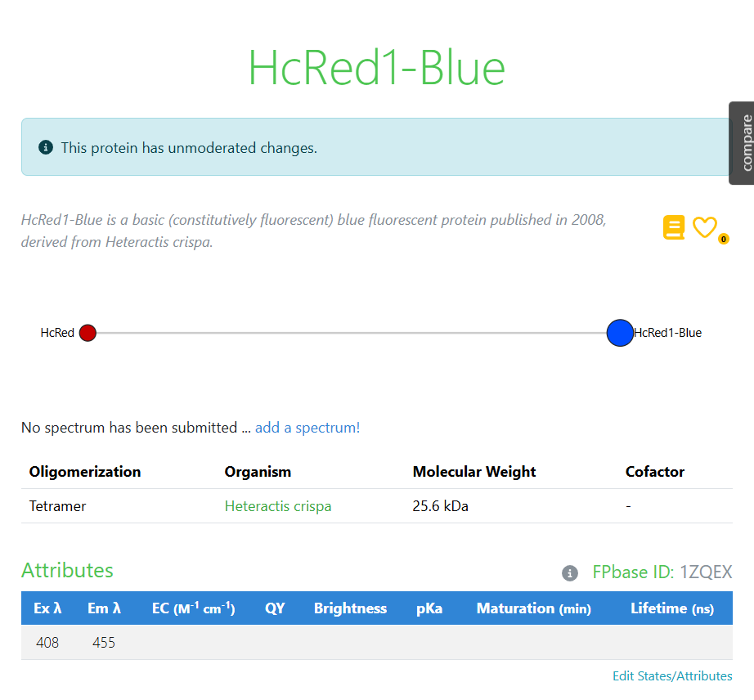Screen dimensions: 754x700
Task: Click the favorites count badge showing 0
Action: (x=722, y=239)
